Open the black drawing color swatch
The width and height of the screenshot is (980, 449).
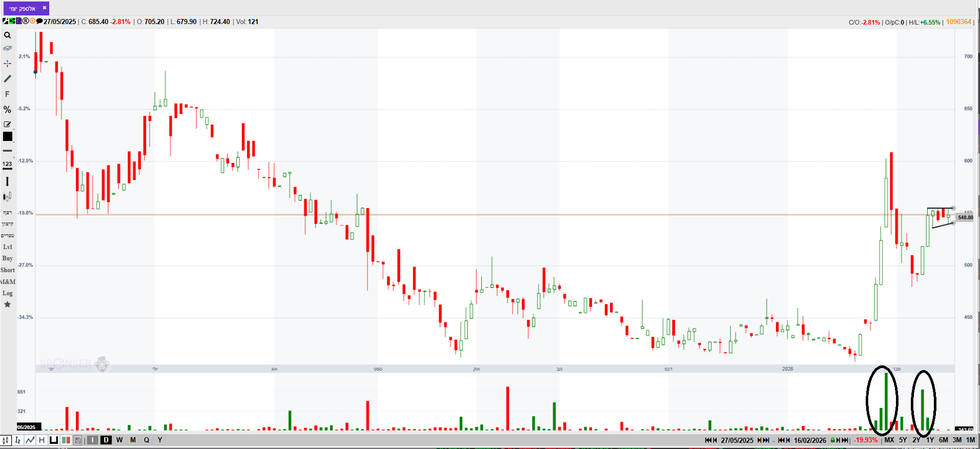(8, 136)
